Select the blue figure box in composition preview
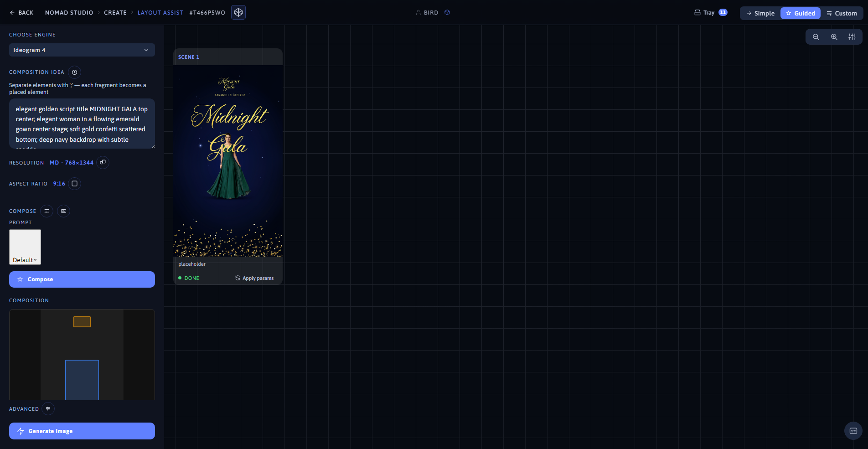The image size is (868, 449). coord(82,380)
